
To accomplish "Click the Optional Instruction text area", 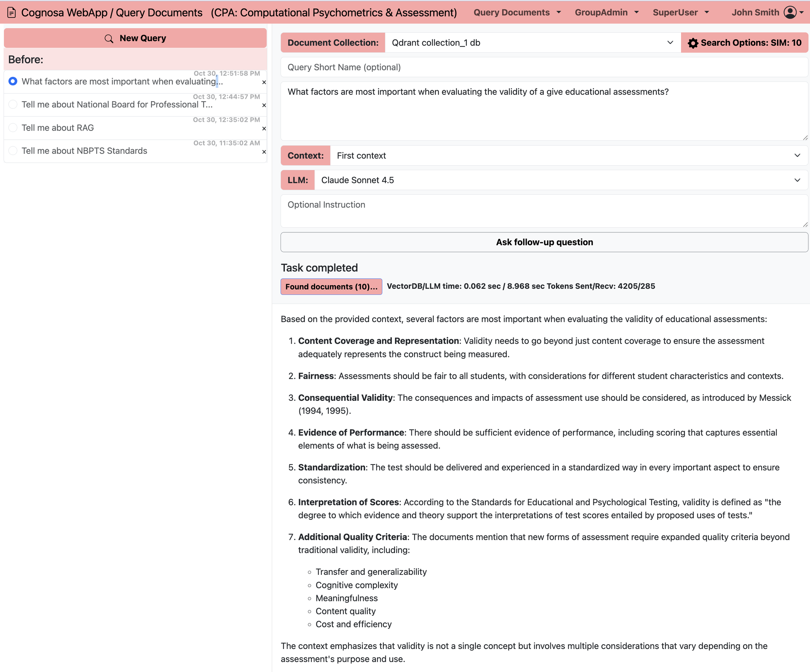I will [x=544, y=211].
